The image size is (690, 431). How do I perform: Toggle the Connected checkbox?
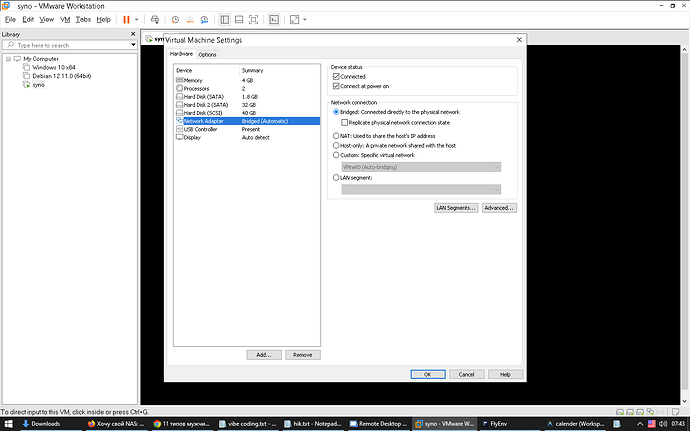[x=336, y=77]
